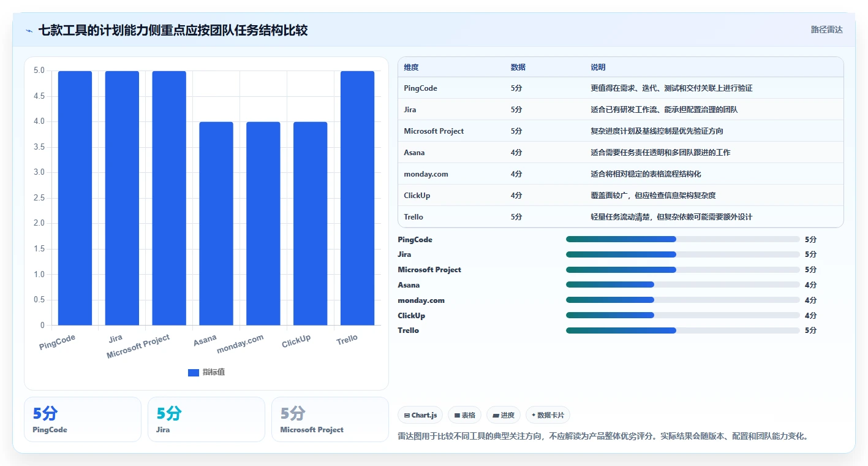Click the lightning icon beside the header title
This screenshot has width=868, height=466.
pos(29,31)
